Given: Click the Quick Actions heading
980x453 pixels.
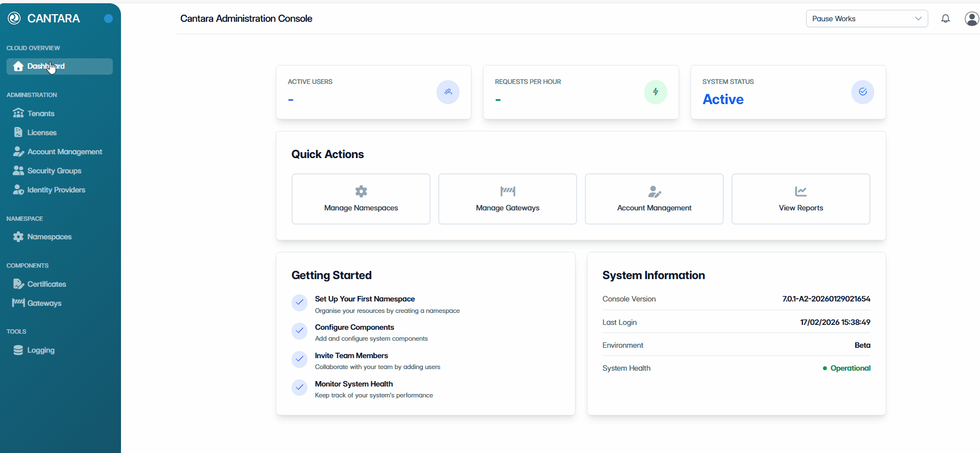Looking at the screenshot, I should click(x=328, y=154).
